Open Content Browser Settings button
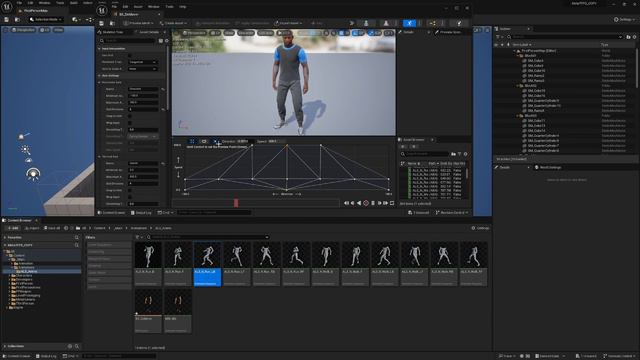This screenshot has width=640, height=360. pyautogui.click(x=480, y=228)
